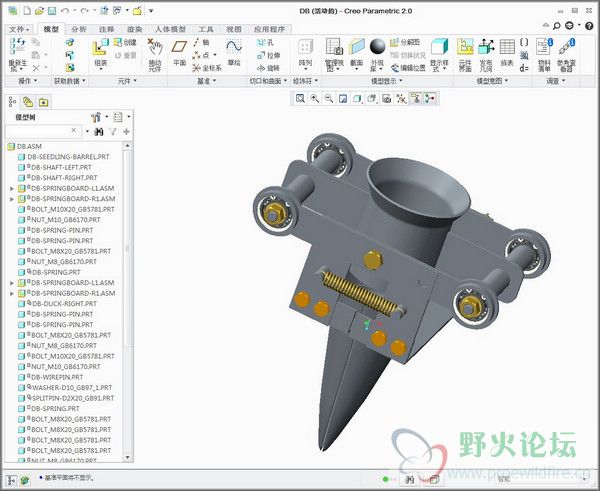Open the 外观库 appearance gallery sphere

point(377,55)
